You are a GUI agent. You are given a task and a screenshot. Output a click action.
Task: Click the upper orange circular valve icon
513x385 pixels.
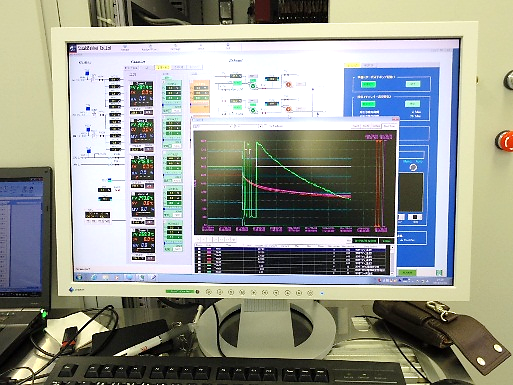(x=289, y=85)
